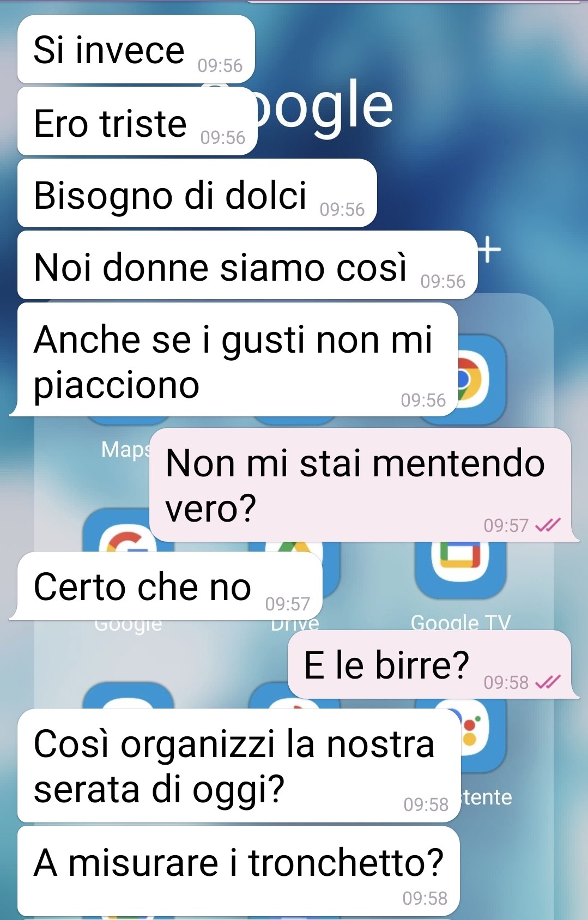
Task: Click the 'Google TV' label in the wallpaper
Action: (460, 622)
